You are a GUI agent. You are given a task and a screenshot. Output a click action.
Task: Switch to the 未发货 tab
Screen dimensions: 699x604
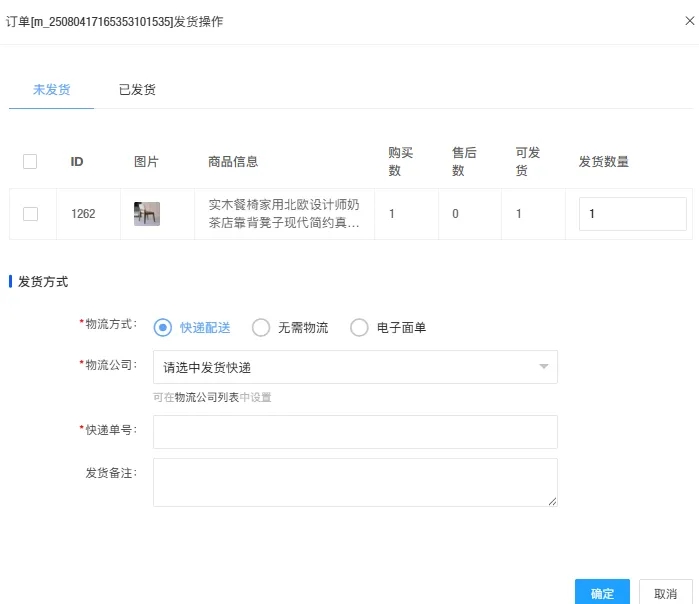click(51, 89)
